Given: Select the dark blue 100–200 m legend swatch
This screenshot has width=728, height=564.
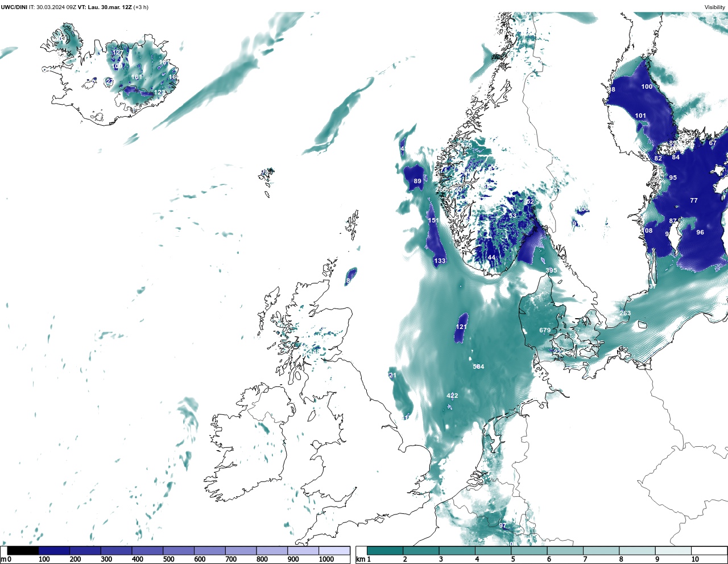Looking at the screenshot, I should point(54,550).
